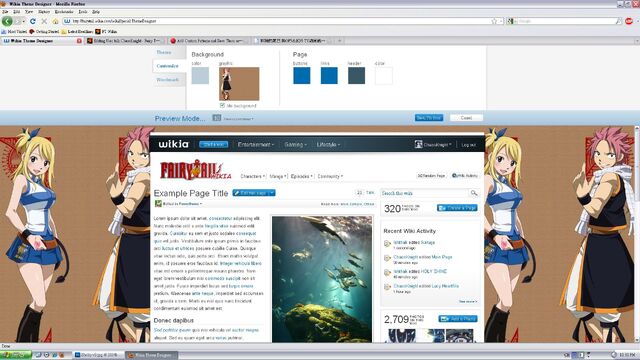
Task: Open the History menu in Firefox
Action: [x=44, y=12]
